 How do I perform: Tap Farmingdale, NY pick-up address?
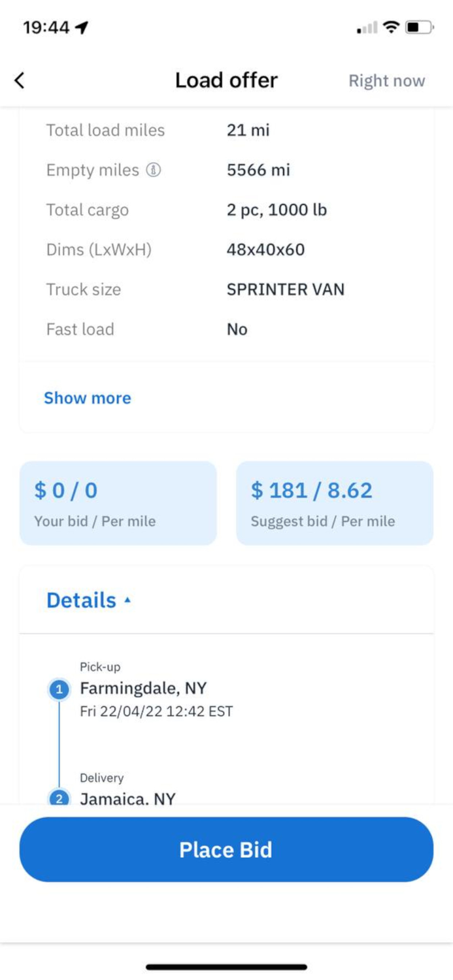pyautogui.click(x=143, y=689)
